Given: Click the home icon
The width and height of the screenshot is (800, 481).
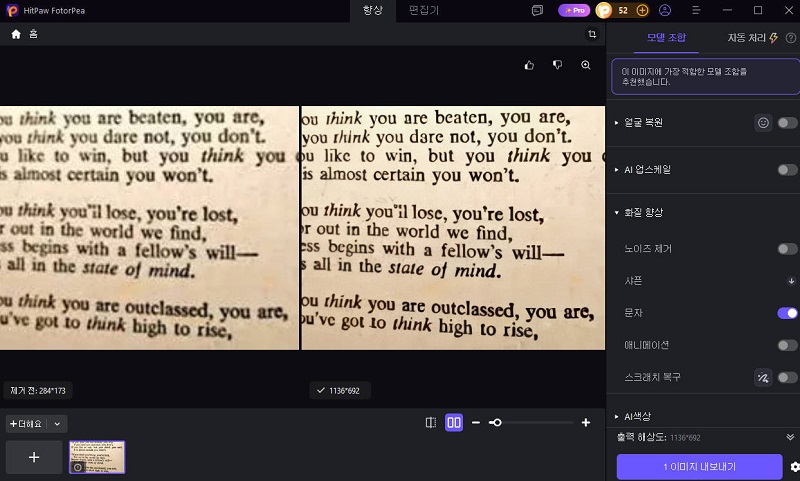Looking at the screenshot, I should point(16,34).
